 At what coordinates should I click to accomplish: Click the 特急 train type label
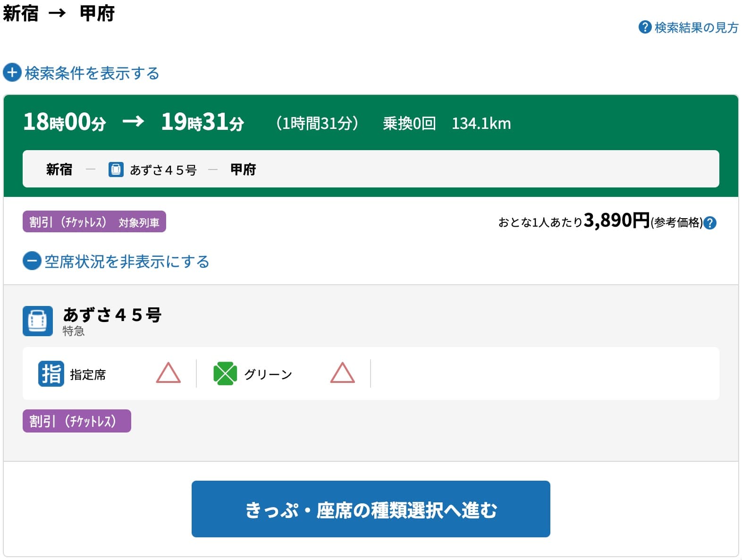pyautogui.click(x=74, y=331)
